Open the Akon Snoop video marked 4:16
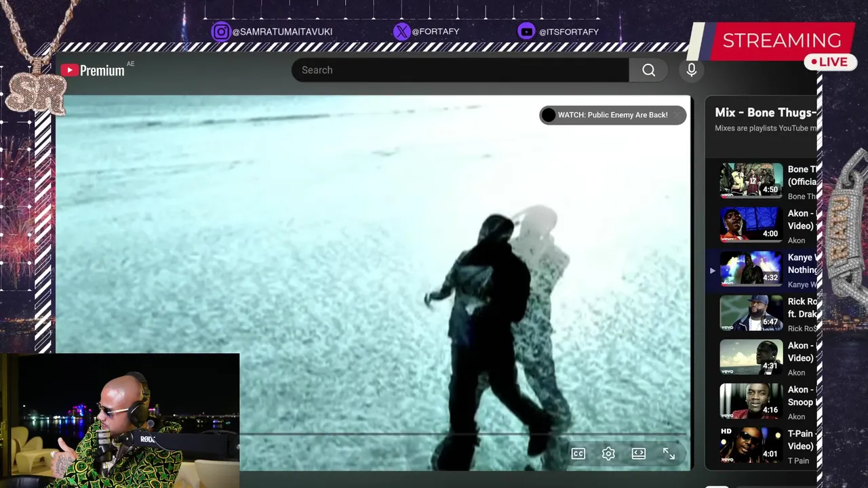 pyautogui.click(x=751, y=400)
